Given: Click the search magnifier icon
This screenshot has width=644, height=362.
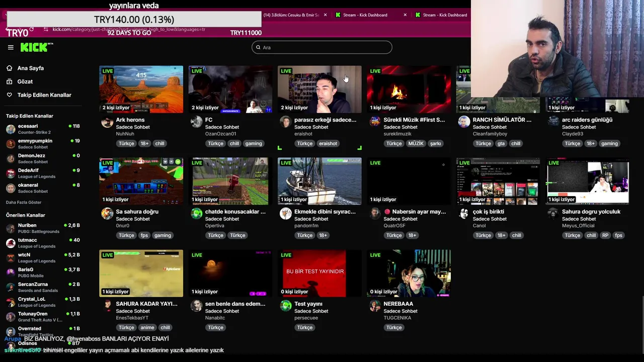Looking at the screenshot, I should point(258,47).
